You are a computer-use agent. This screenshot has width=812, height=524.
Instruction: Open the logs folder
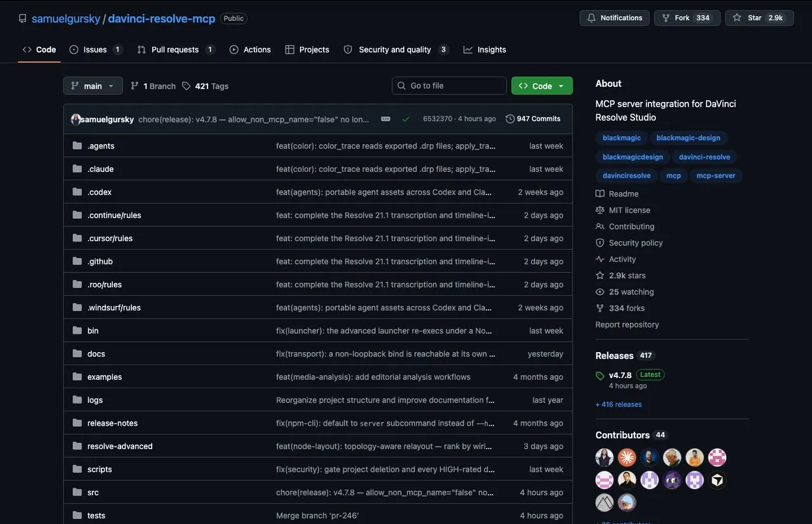(x=95, y=400)
